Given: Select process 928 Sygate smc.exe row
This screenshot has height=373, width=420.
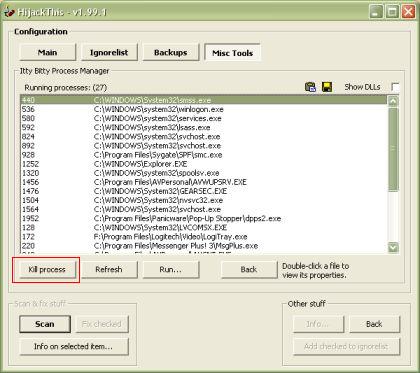Looking at the screenshot, I should 204,155.
